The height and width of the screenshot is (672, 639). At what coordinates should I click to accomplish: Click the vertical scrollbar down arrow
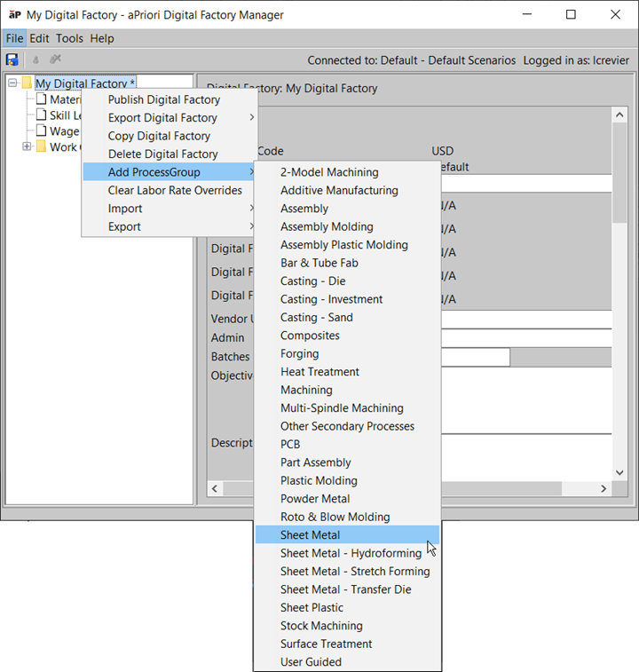click(x=619, y=472)
